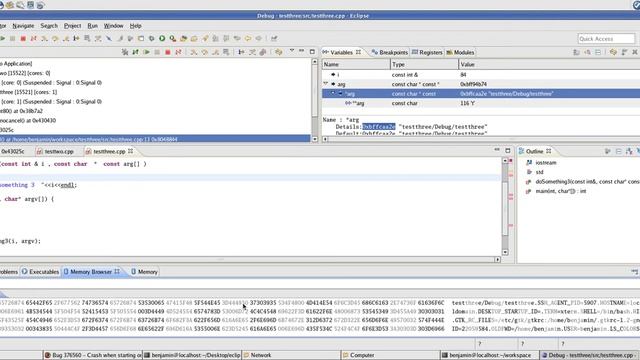Click the Disconnect icon in the main toolbar

(33, 38)
